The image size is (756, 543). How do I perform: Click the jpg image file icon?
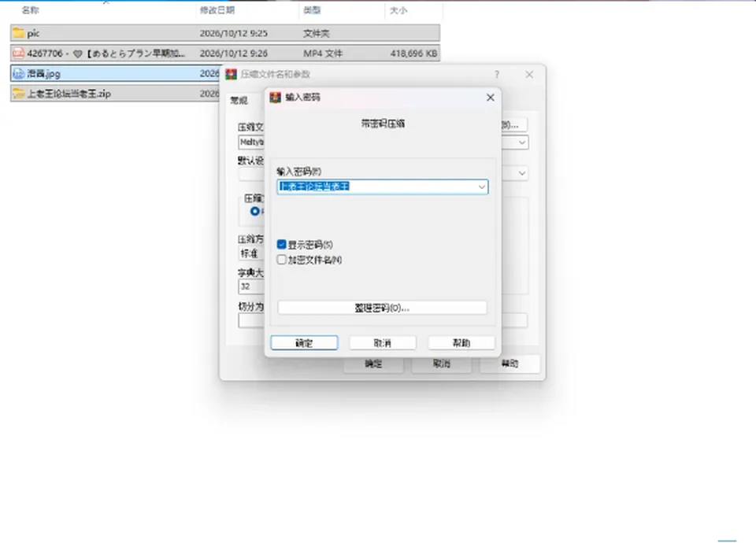pyautogui.click(x=18, y=73)
